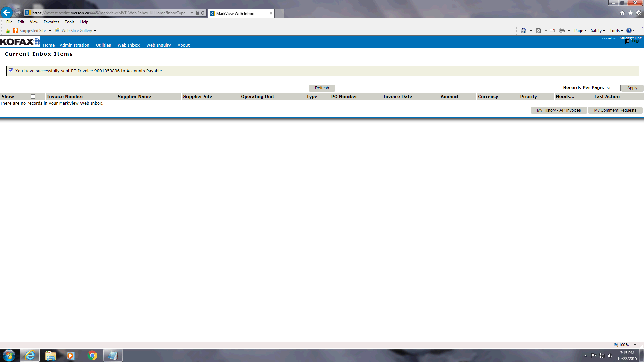Click the RSS feeds icon

pyautogui.click(x=538, y=31)
